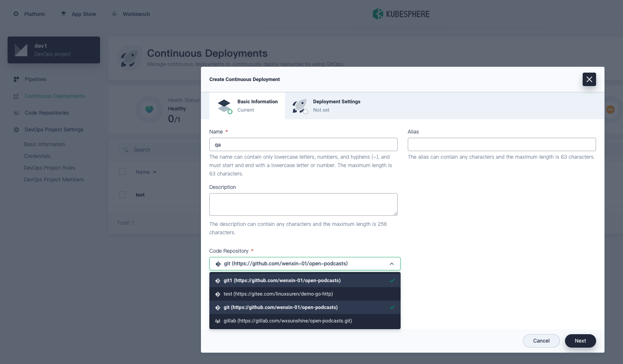Go to DevOps Project Members

(54, 179)
